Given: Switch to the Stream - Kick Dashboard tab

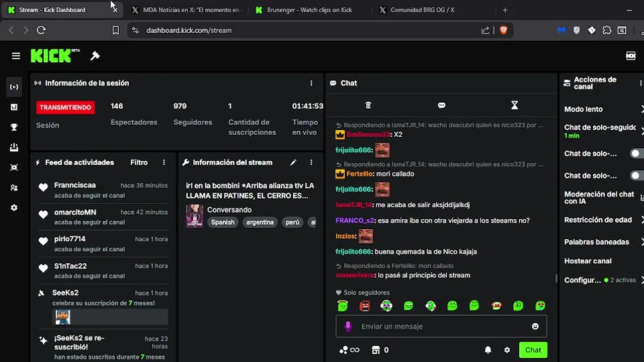Looking at the screenshot, I should pyautogui.click(x=62, y=10).
